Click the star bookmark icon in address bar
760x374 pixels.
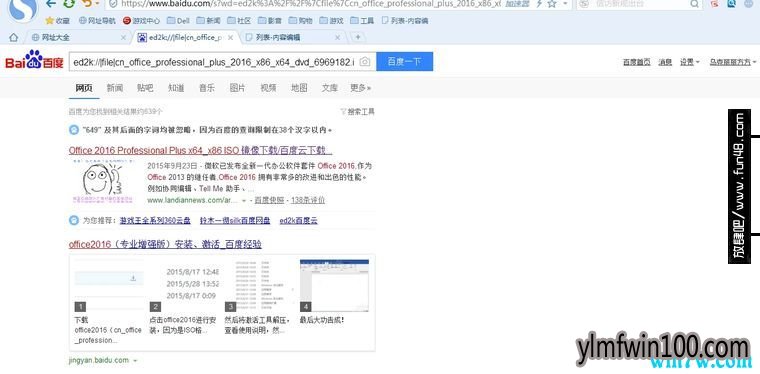552,4
